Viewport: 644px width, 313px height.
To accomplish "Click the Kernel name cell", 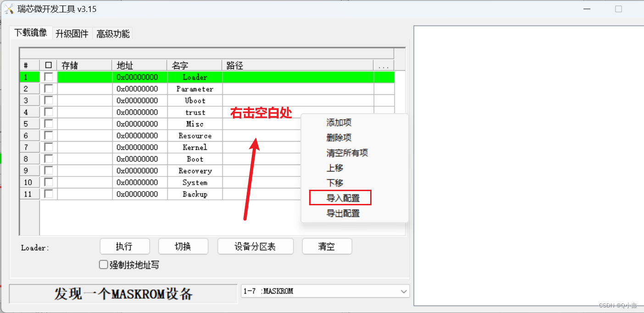I will (x=195, y=147).
